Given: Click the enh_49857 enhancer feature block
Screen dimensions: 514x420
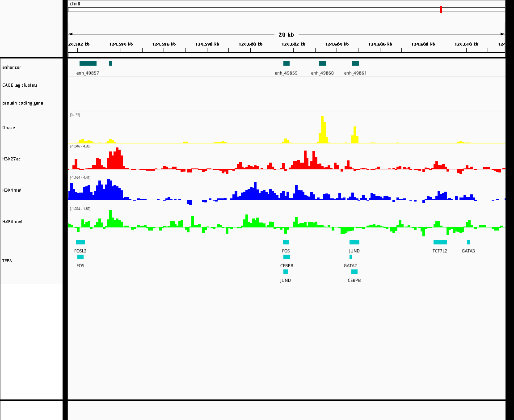Looking at the screenshot, I should 88,63.
